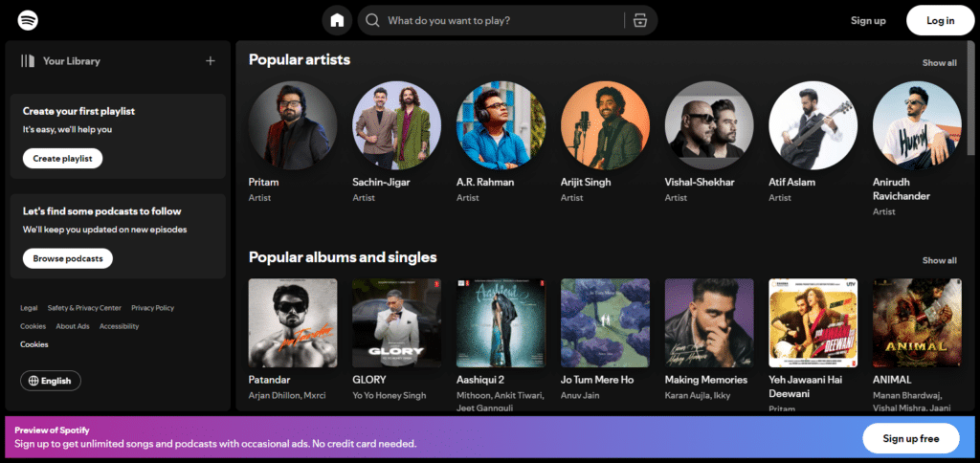Open the Patandar album cover
The width and height of the screenshot is (980, 463).
[293, 323]
